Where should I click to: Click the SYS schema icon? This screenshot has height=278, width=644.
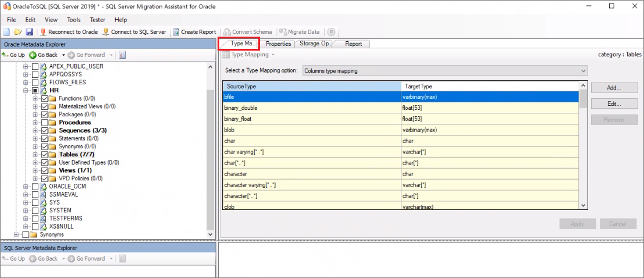point(44,202)
